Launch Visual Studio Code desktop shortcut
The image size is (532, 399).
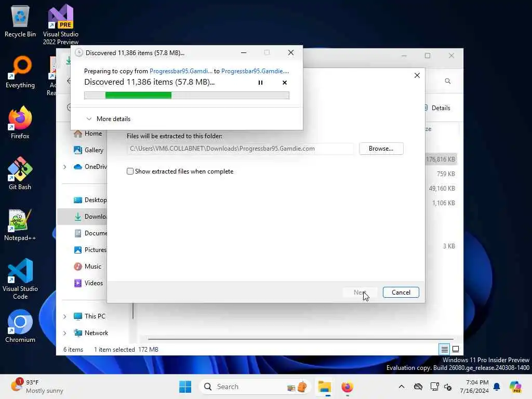click(20, 279)
